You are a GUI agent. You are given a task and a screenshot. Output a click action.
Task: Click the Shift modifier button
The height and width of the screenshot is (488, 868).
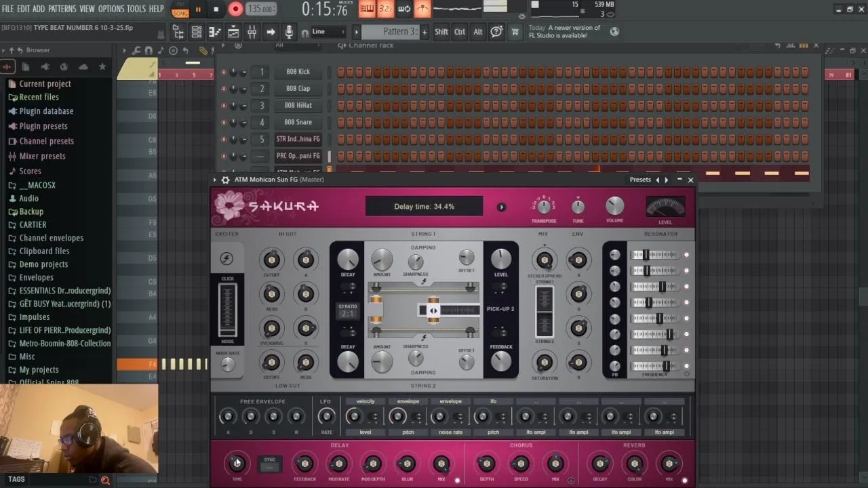(x=441, y=32)
